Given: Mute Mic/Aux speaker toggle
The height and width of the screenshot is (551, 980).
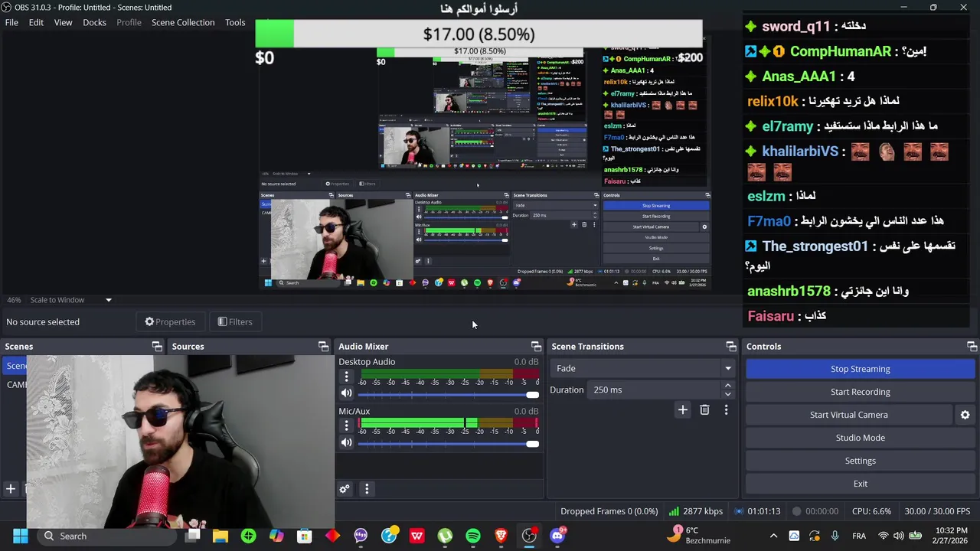Looking at the screenshot, I should [346, 442].
